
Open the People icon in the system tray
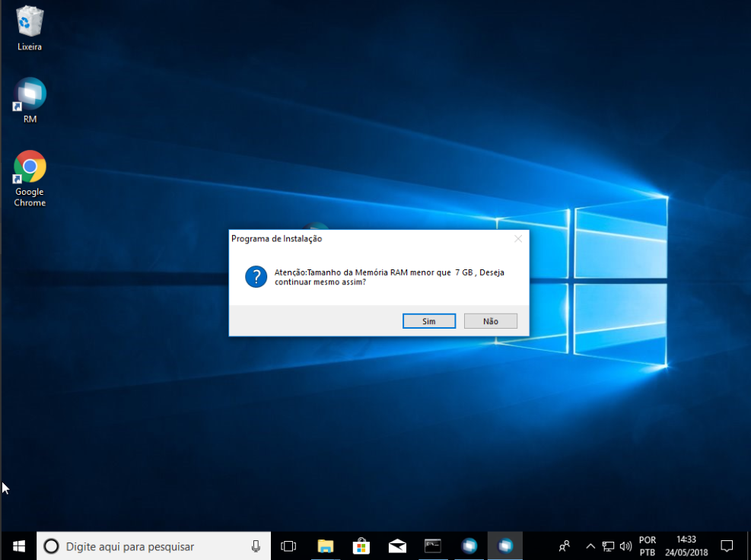[x=565, y=546]
